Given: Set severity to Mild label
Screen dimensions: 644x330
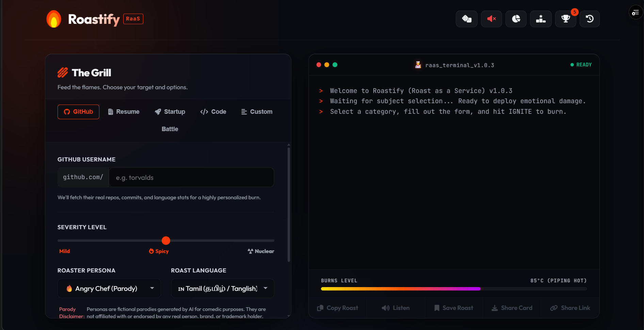Looking at the screenshot, I should [x=64, y=251].
